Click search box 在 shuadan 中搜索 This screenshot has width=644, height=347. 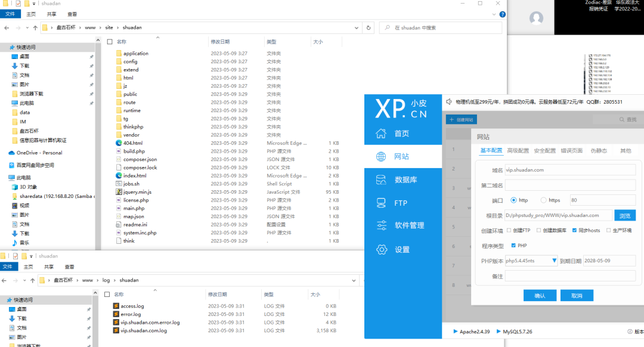(440, 27)
